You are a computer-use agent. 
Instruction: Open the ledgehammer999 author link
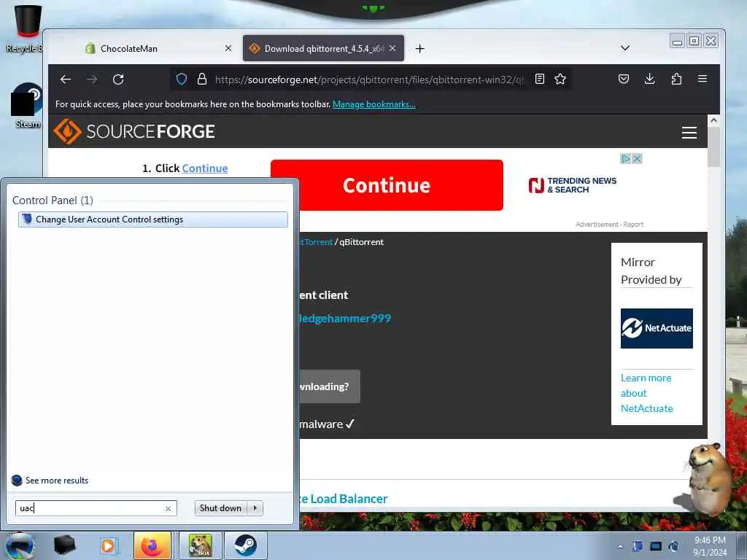tap(345, 318)
